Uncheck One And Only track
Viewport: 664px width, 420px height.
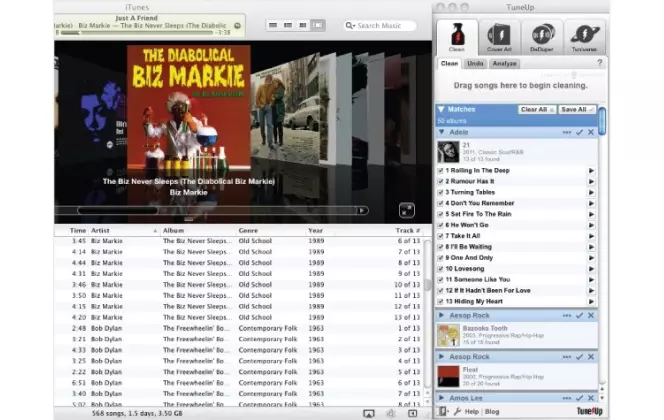click(x=440, y=258)
